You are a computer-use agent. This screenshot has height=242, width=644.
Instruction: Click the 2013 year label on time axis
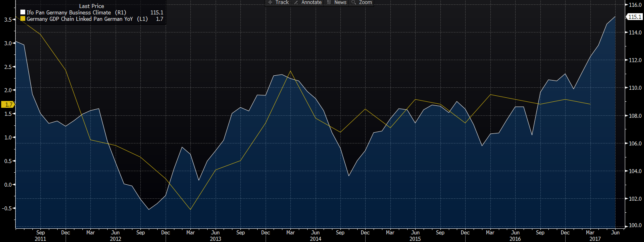(215, 239)
